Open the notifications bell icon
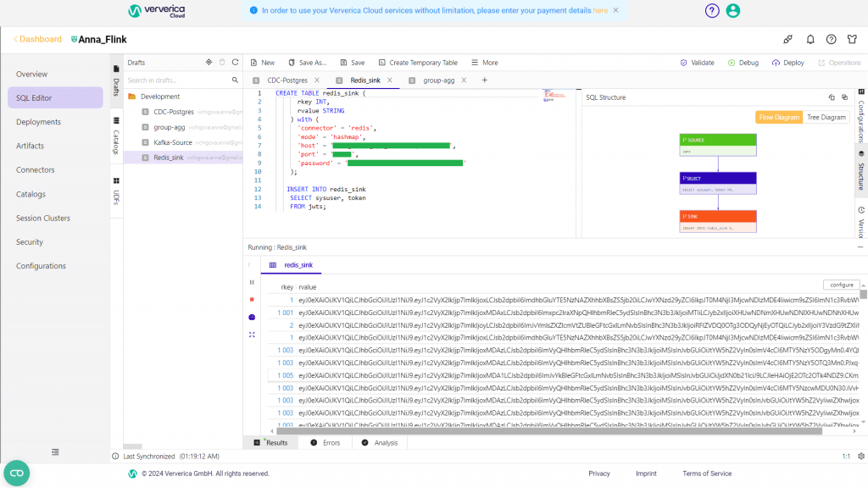 810,39
